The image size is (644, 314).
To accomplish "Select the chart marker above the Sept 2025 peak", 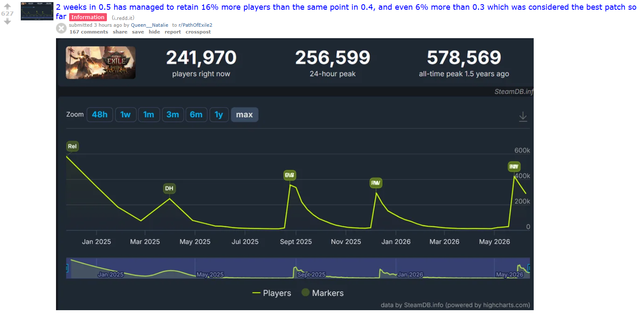I will pyautogui.click(x=289, y=175).
